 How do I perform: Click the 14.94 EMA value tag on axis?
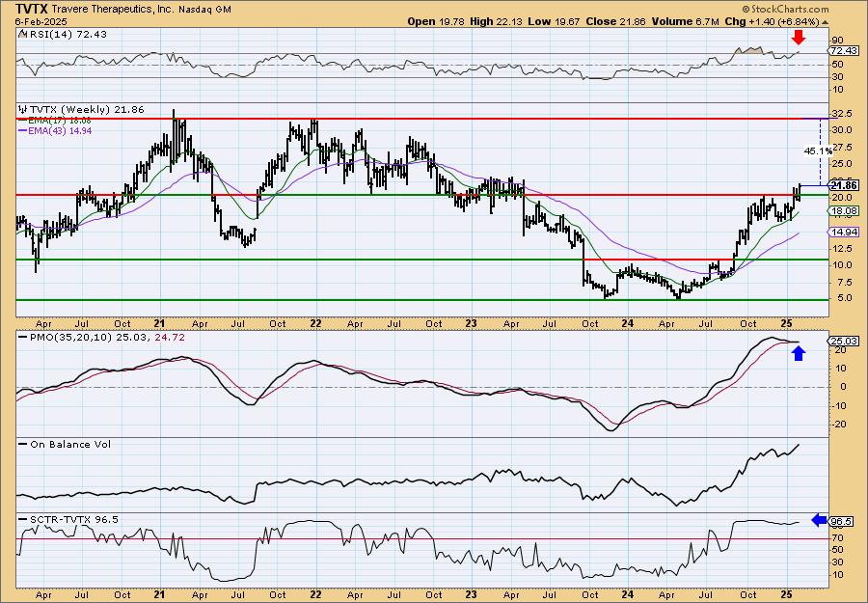844,233
